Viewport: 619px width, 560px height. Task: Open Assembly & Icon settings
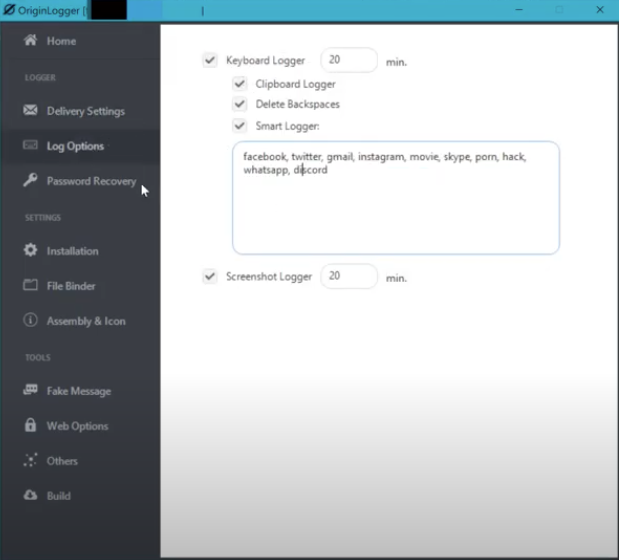pos(81,321)
